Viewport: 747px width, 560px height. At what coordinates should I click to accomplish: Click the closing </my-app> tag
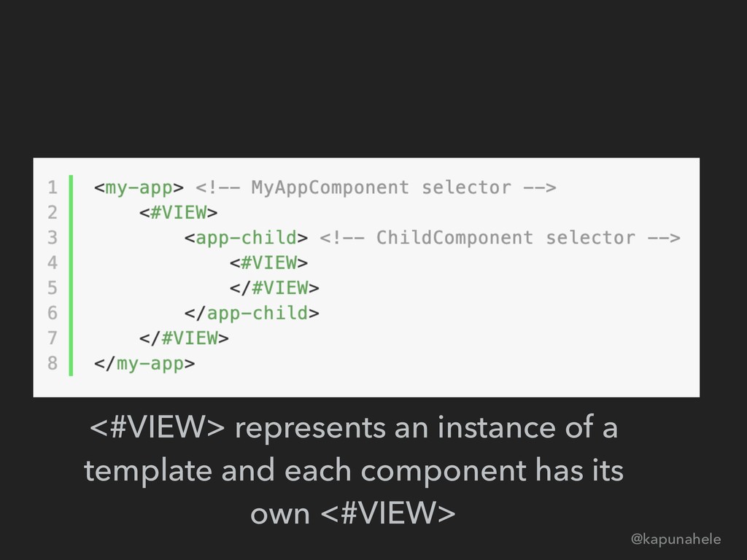coord(144,362)
